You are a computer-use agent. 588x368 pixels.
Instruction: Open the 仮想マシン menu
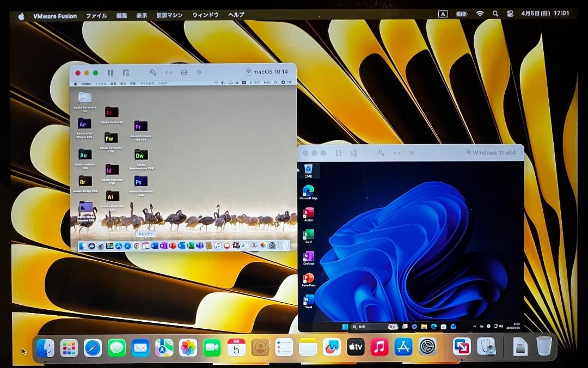click(x=169, y=15)
